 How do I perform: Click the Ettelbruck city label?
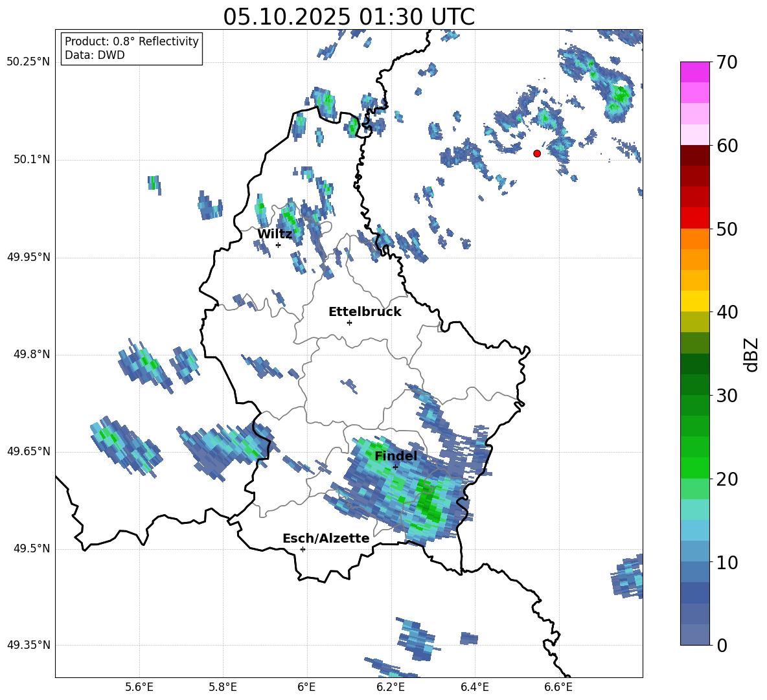[365, 312]
